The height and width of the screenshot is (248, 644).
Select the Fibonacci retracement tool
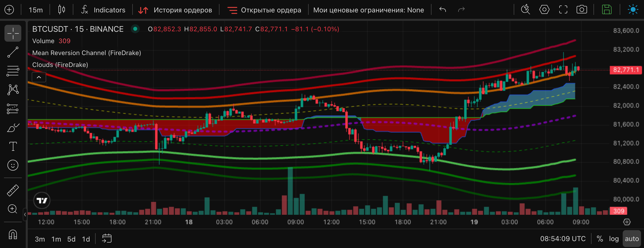pyautogui.click(x=13, y=71)
